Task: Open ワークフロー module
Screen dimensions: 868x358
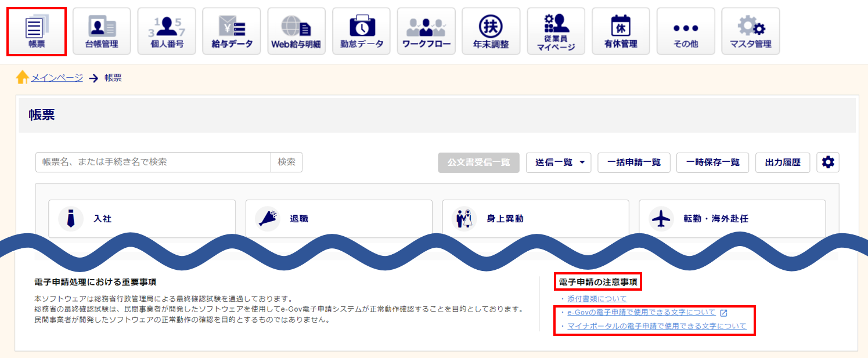Action: pos(427,32)
